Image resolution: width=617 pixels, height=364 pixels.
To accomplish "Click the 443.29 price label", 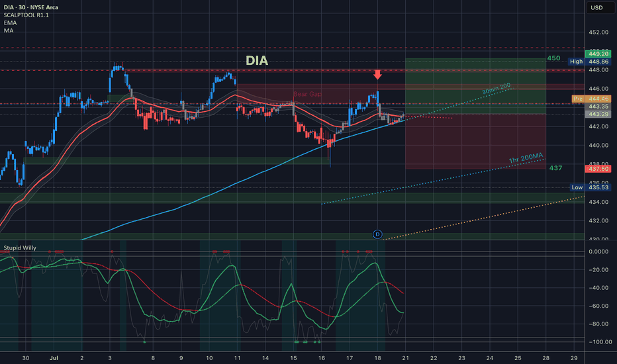I will (x=598, y=114).
